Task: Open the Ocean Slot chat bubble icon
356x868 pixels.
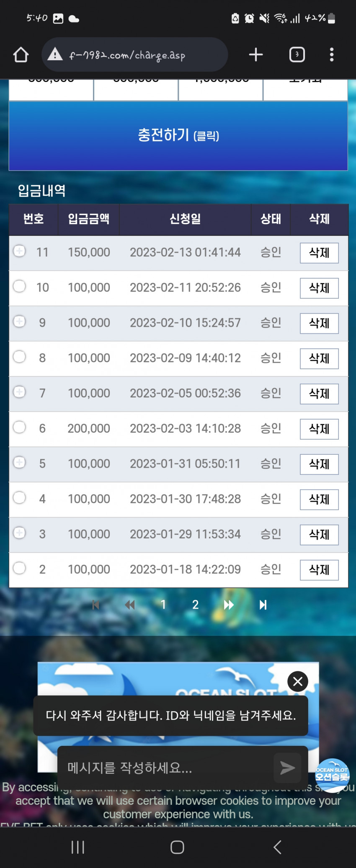Action: [x=332, y=775]
